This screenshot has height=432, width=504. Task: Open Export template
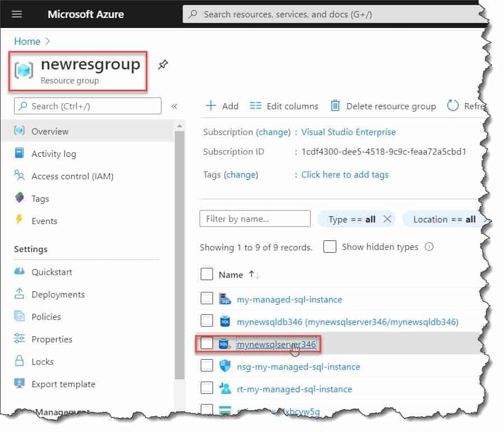63,384
